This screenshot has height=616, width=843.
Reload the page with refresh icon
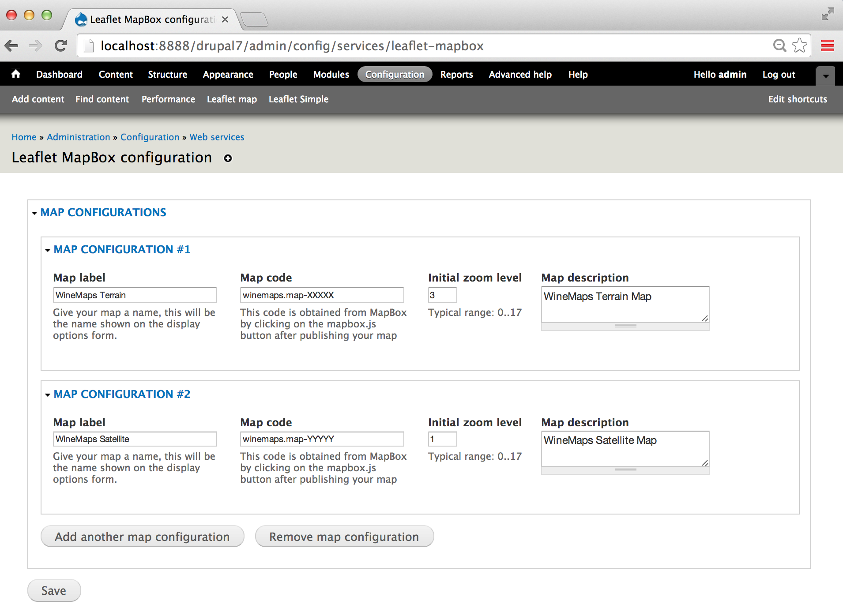coord(60,45)
